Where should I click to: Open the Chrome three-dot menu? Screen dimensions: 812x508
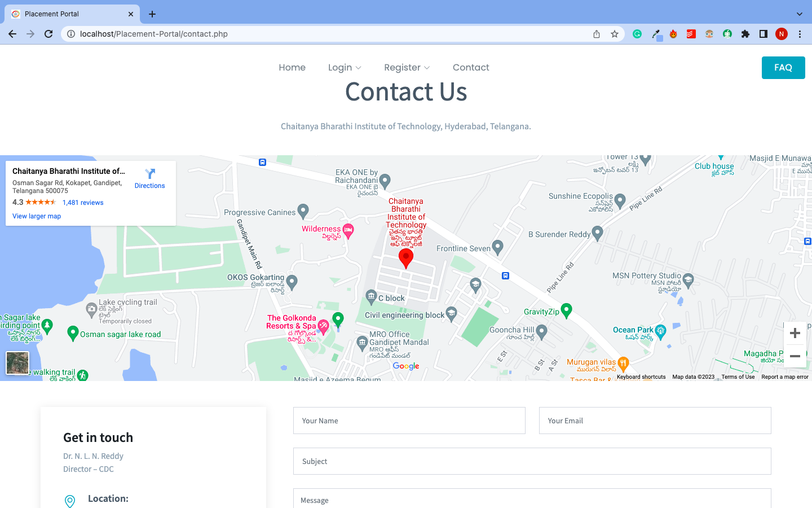[x=800, y=34]
